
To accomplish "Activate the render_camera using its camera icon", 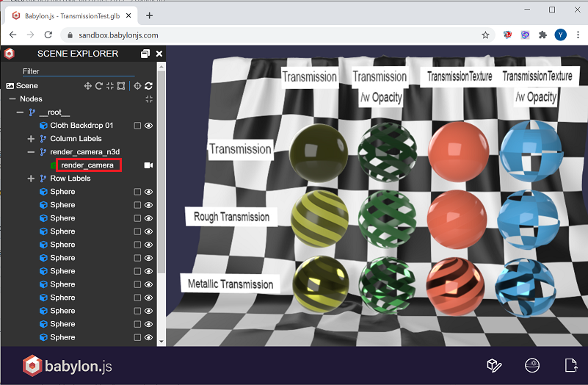I will click(148, 165).
